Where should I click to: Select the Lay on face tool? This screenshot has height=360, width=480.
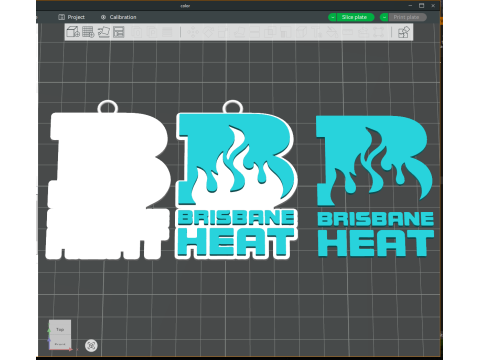click(x=239, y=32)
